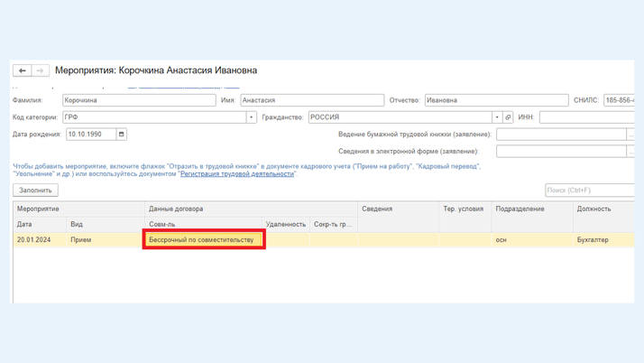The image size is (644, 363).
Task: Select the Бессрочный по совместительству cell
Action: [x=204, y=240]
